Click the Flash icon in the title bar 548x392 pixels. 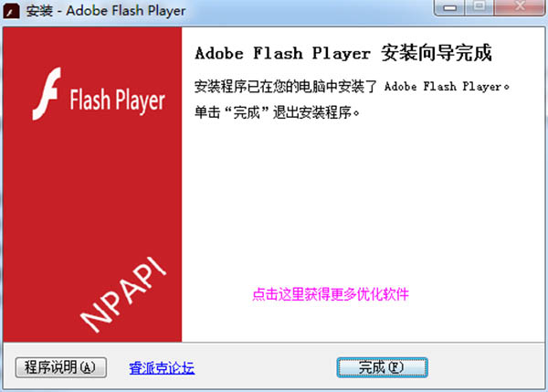[x=11, y=12]
